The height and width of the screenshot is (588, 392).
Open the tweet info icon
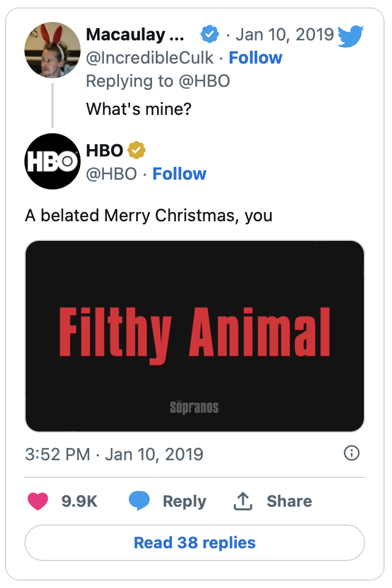(x=352, y=453)
